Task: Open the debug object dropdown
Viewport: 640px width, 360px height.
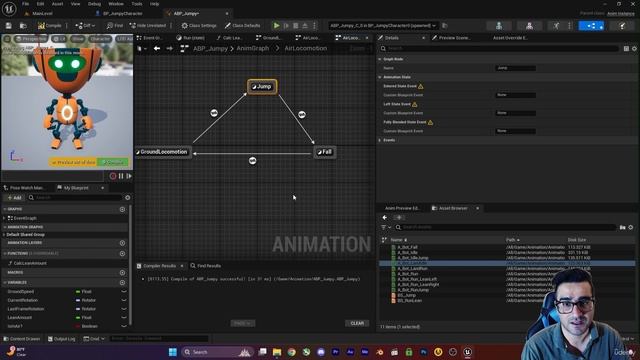Action: point(383,26)
